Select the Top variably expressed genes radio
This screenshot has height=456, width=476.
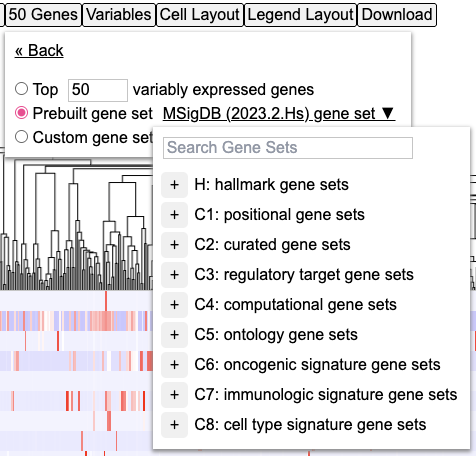click(x=21, y=89)
